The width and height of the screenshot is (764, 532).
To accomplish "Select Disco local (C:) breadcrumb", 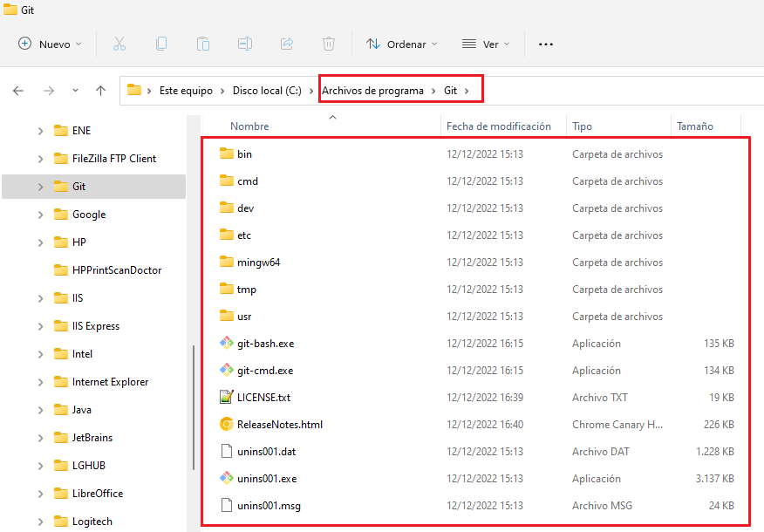I will tap(267, 91).
